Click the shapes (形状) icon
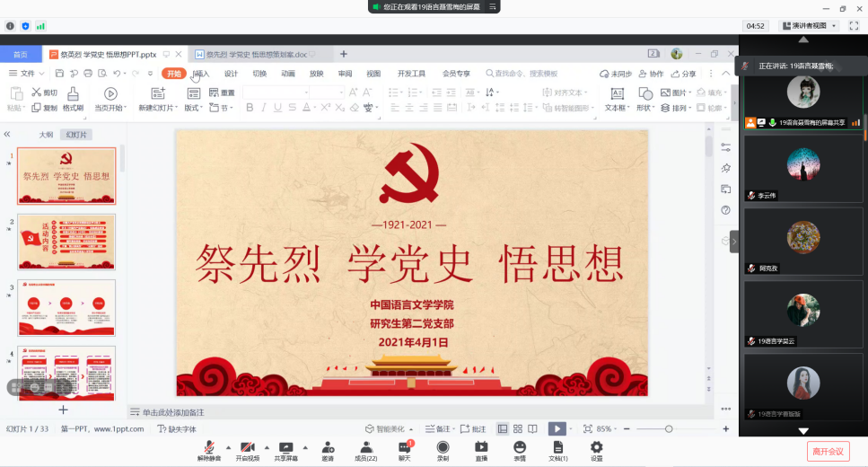868x467 pixels. coord(645,93)
